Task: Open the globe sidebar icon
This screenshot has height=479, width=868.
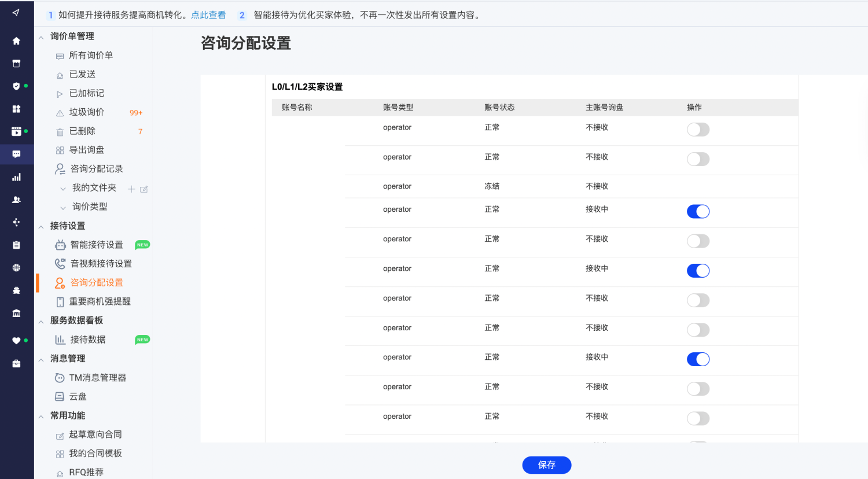Action: tap(16, 268)
